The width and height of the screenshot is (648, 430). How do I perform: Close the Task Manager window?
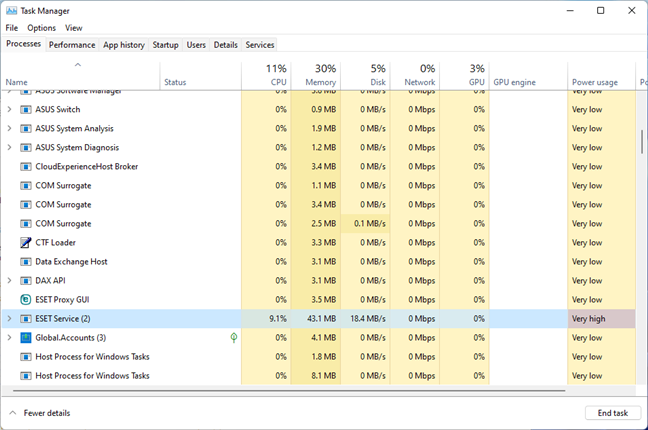coord(631,11)
